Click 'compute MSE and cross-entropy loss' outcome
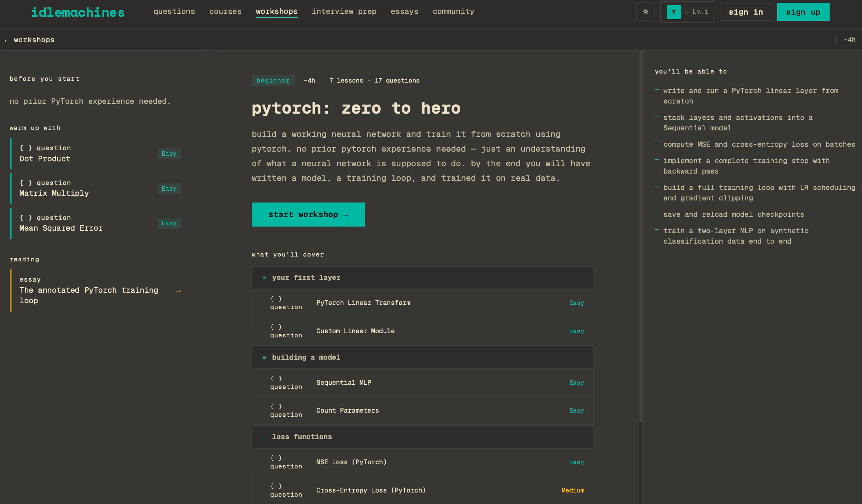Image resolution: width=862 pixels, height=504 pixels. click(759, 144)
